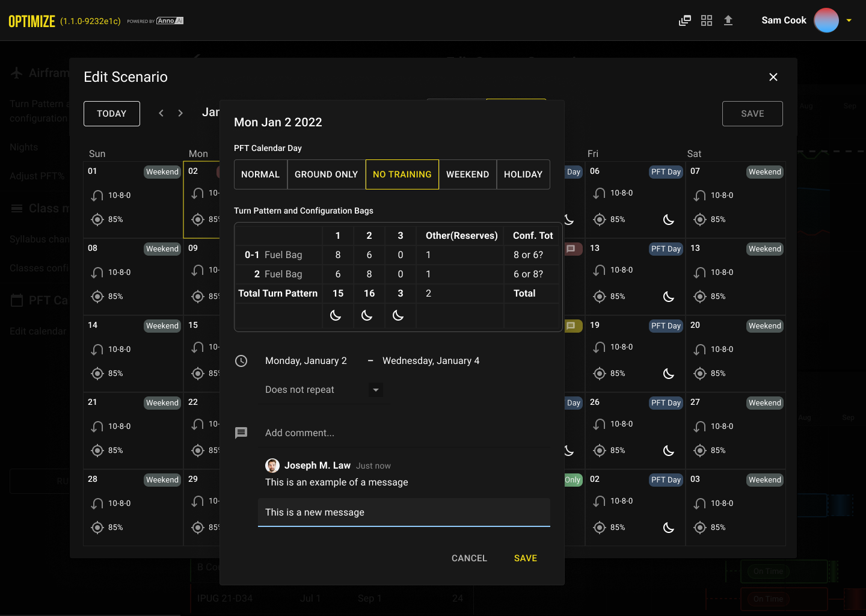Screen dimensions: 866x616
Task: Open Edit calendar in the sidebar
Action: pyautogui.click(x=37, y=331)
